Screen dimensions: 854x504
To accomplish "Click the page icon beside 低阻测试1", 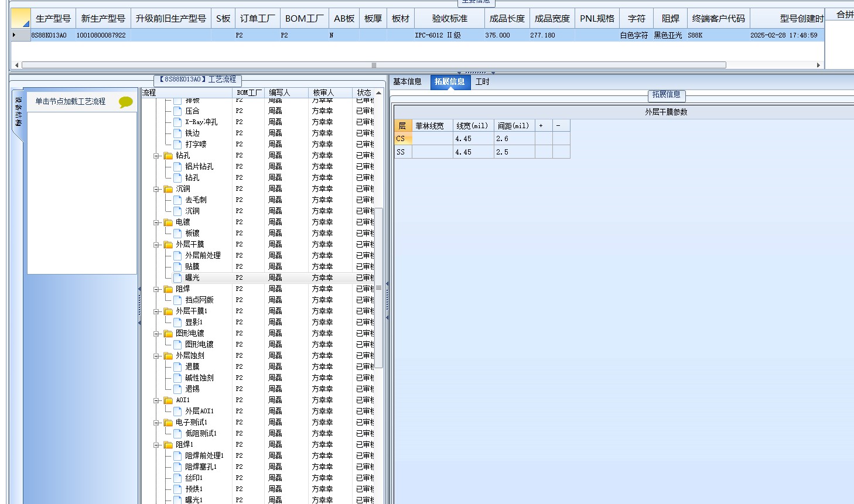I will tap(177, 433).
